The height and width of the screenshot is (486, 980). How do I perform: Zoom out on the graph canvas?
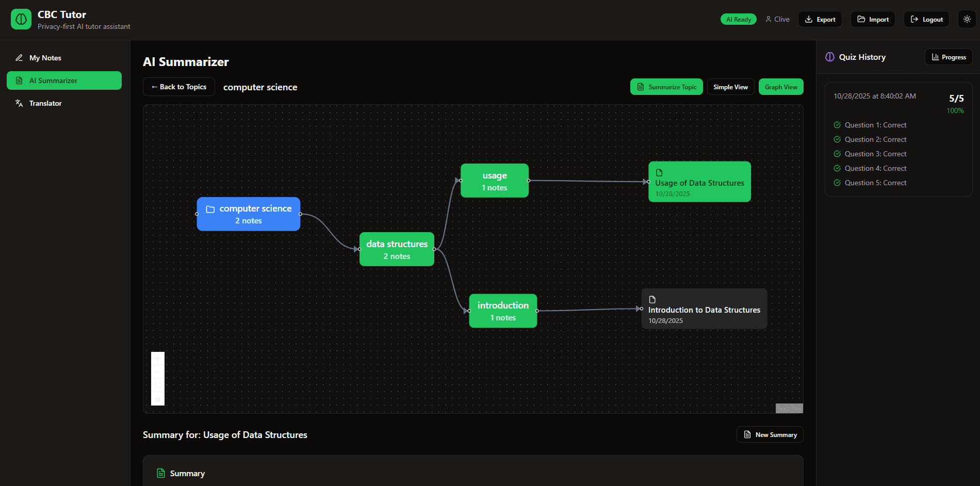pos(158,372)
